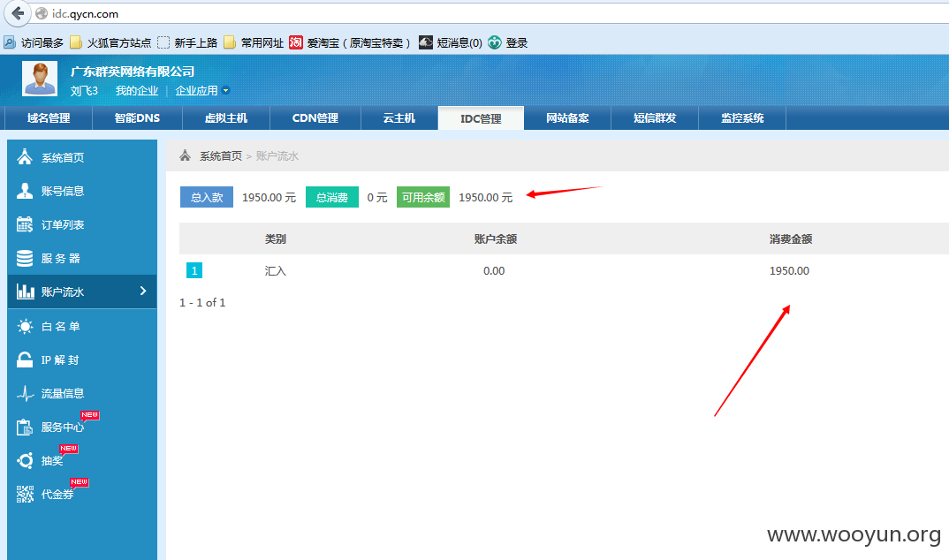Click the 代金券 QR code icon
Viewport: 949px width, 560px height.
[x=25, y=494]
